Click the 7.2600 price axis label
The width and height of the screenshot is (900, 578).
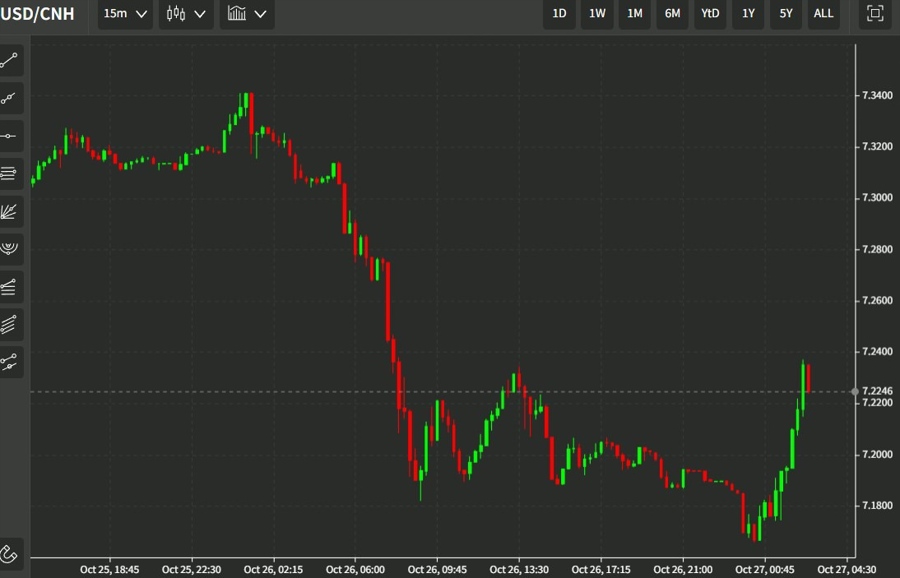tap(878, 300)
